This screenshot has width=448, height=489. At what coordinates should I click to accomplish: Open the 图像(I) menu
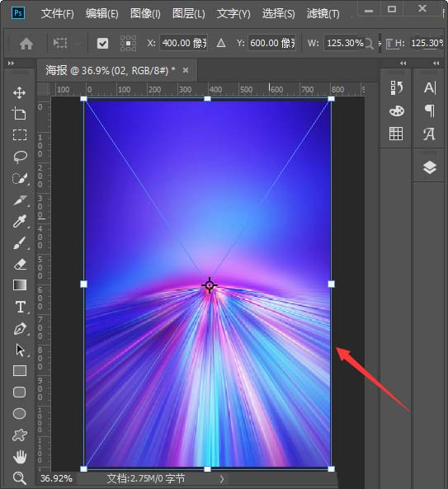tap(145, 14)
